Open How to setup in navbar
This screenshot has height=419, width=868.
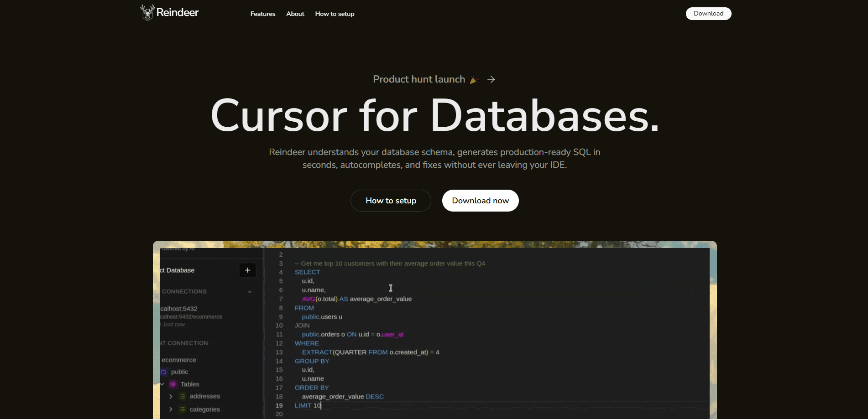click(335, 14)
